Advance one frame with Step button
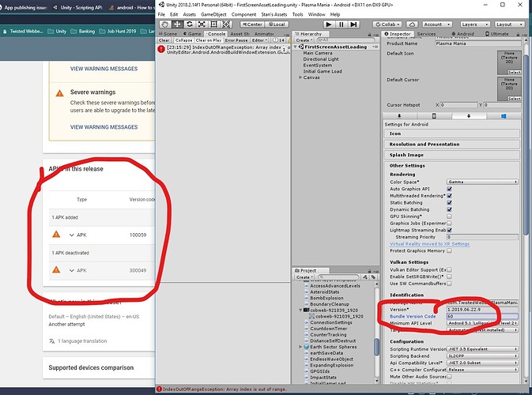The width and height of the screenshot is (532, 395). (353, 24)
